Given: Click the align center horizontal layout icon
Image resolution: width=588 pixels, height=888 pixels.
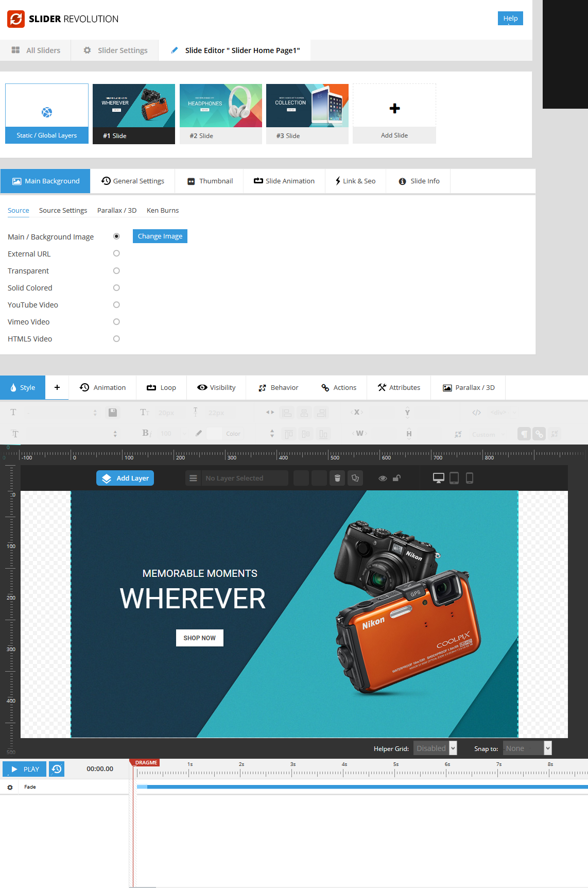Looking at the screenshot, I should click(x=304, y=412).
